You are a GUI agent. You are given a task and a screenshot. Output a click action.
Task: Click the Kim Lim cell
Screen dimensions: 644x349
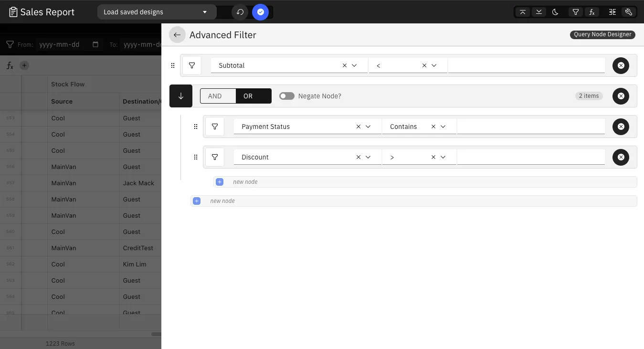click(x=135, y=264)
